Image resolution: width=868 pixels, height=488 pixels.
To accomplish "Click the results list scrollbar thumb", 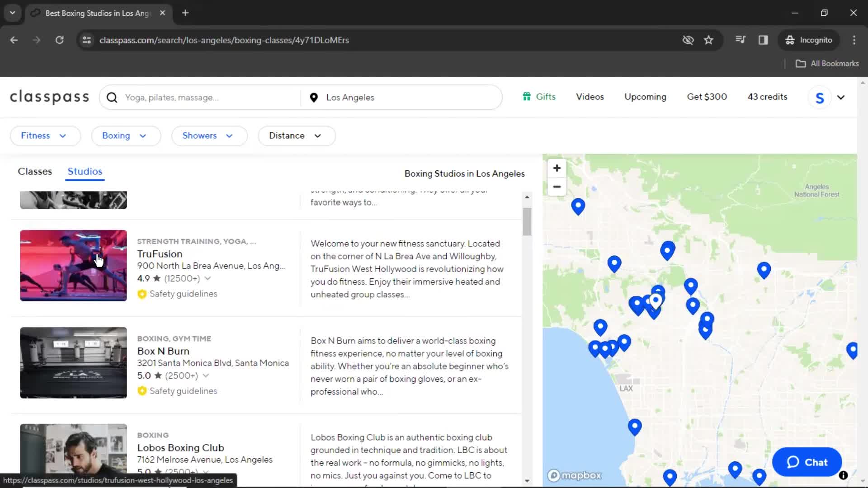I will pos(527,221).
